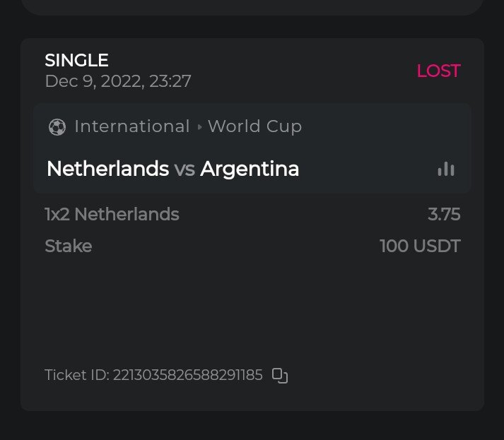Click the breadcrumb arrow before World Cup
The height and width of the screenshot is (440, 504).
pos(199,127)
